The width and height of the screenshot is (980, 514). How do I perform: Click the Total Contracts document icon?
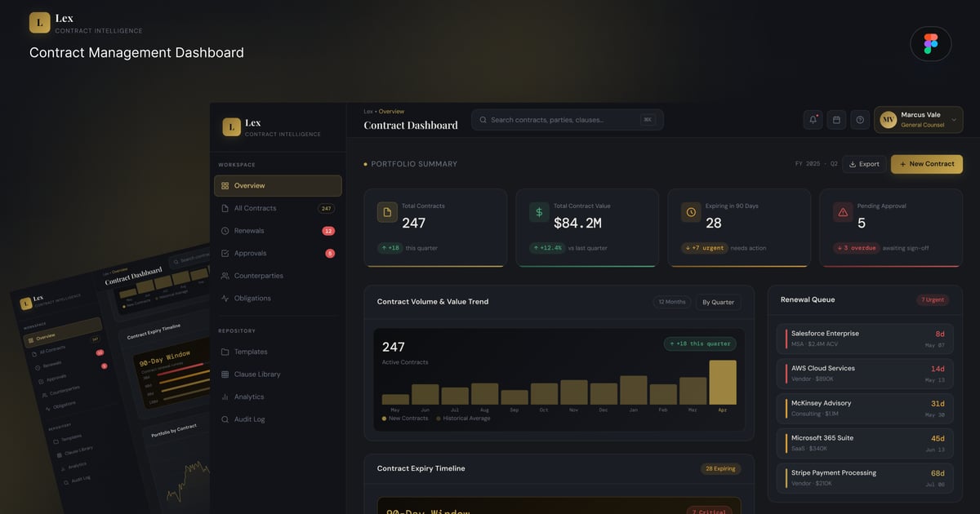point(387,212)
